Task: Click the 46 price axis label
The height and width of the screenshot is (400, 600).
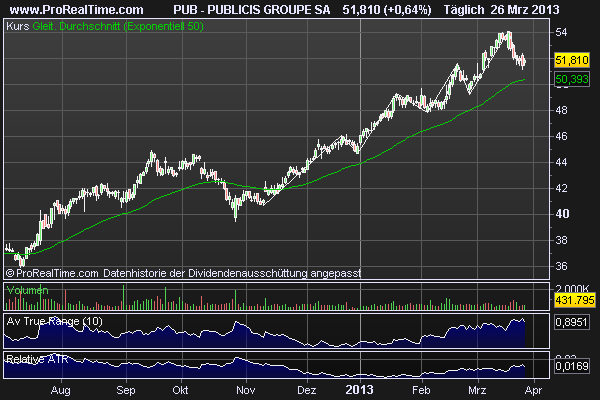Action: [561, 136]
